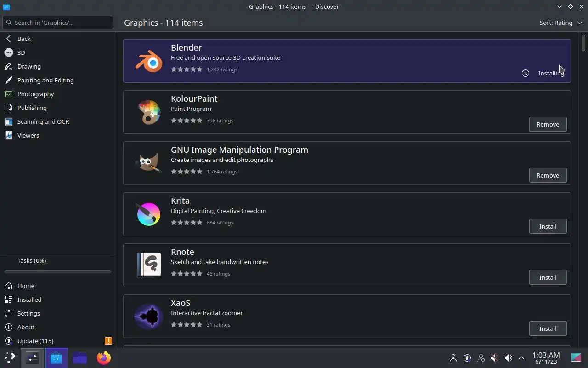Install Krita
The width and height of the screenshot is (588, 368).
point(548,226)
